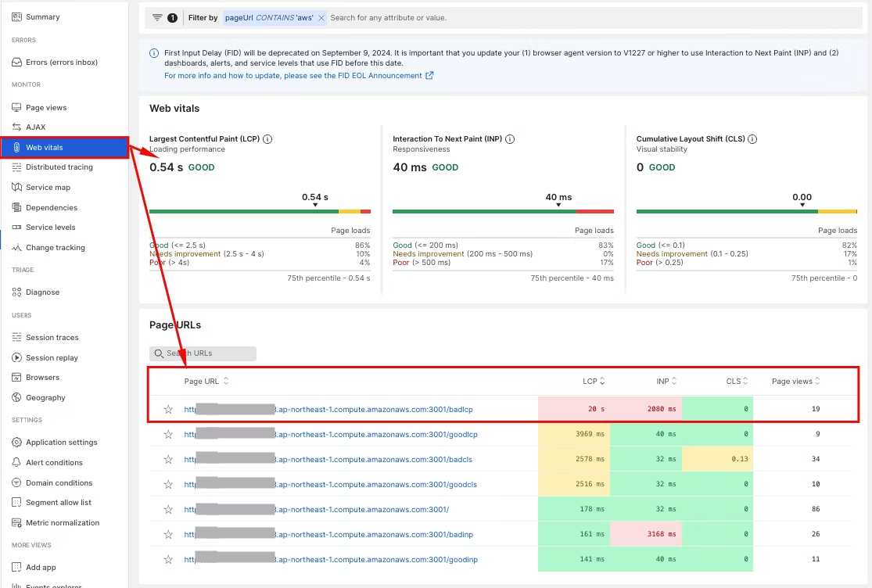Screen dimensions: 872x588
Task: Star the /goodinp page URL row
Action: 168,560
